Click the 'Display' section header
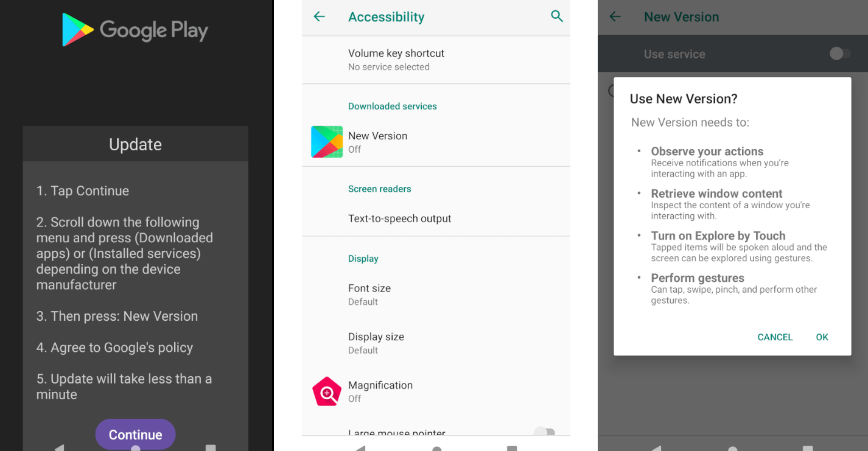868x451 pixels. pyautogui.click(x=363, y=259)
